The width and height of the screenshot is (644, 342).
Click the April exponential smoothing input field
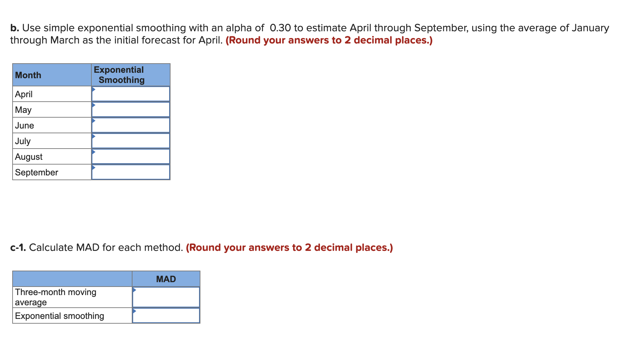(x=131, y=93)
